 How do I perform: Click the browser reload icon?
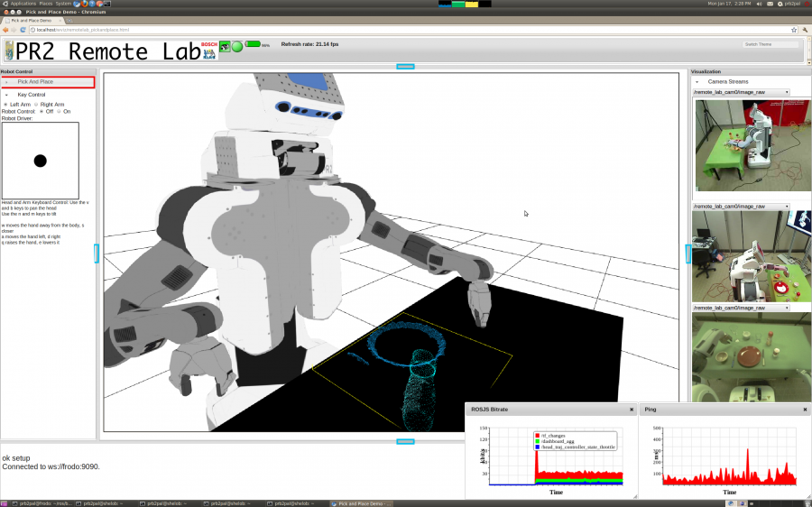[x=24, y=30]
